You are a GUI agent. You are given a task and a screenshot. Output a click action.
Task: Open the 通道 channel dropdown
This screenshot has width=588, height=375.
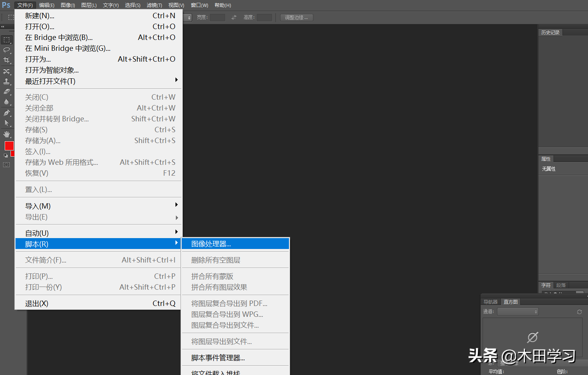coord(518,312)
